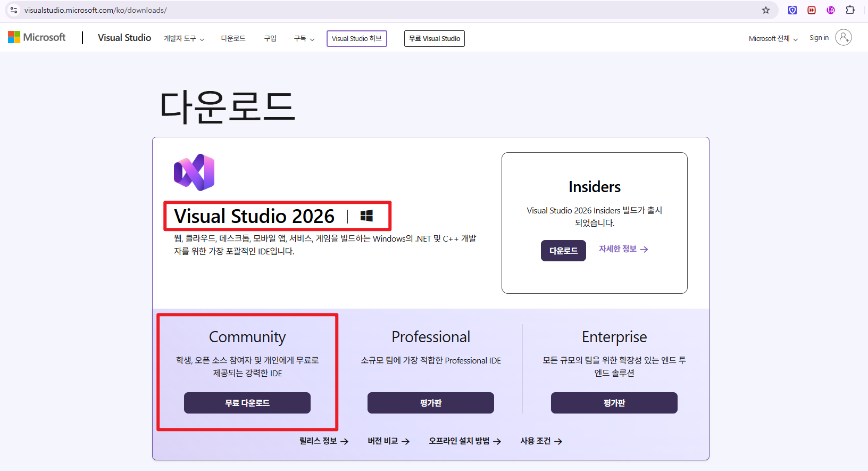Click the Sign in text link
868x471 pixels.
(819, 38)
